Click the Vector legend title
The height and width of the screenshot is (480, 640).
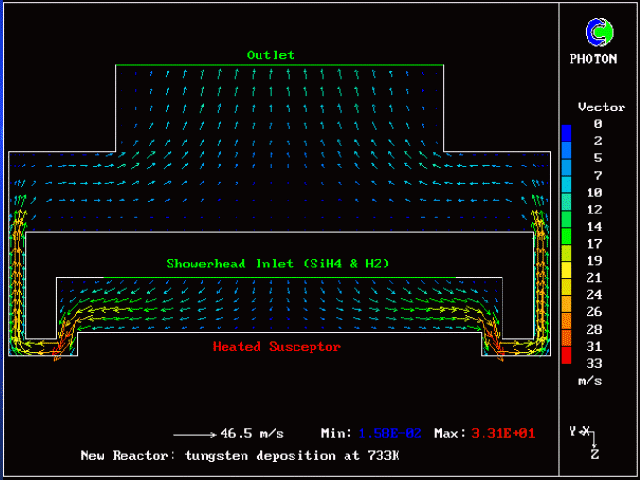601,107
